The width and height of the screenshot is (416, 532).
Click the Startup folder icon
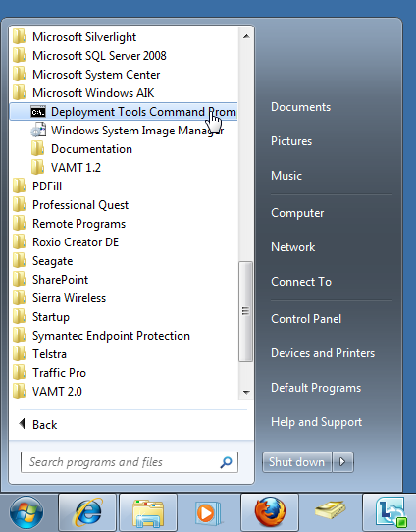(19, 317)
